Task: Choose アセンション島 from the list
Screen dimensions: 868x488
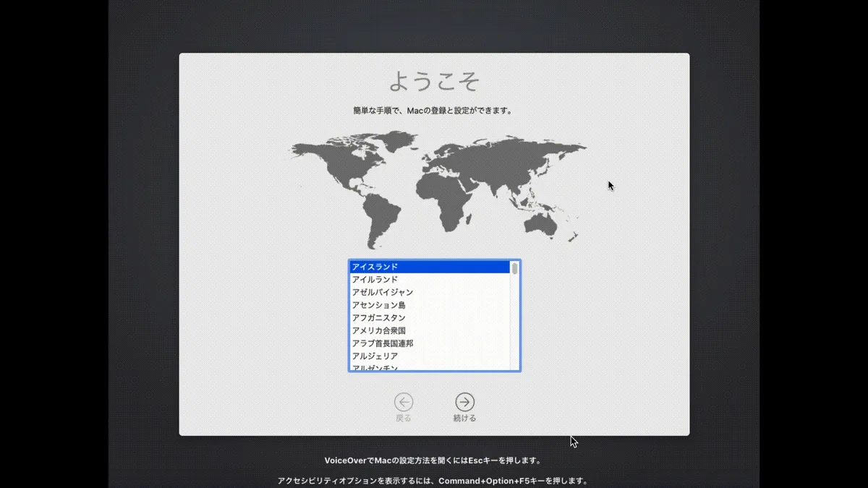Action: point(430,305)
